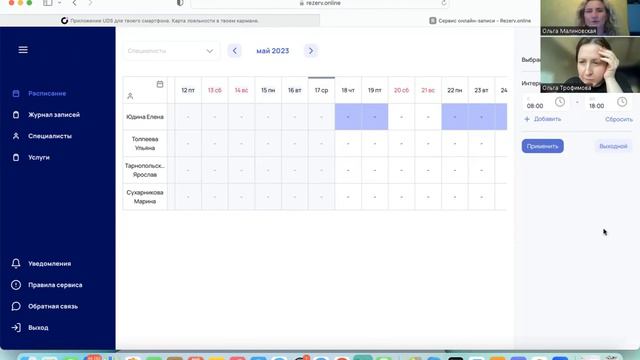The image size is (640, 360).
Task: Click the Услуги clipboard icon
Action: click(x=16, y=157)
